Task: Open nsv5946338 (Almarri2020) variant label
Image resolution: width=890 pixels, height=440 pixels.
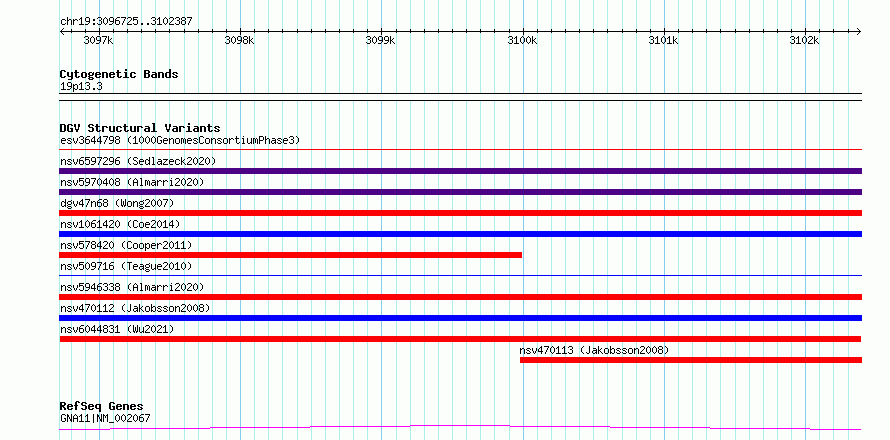Action: pos(132,287)
